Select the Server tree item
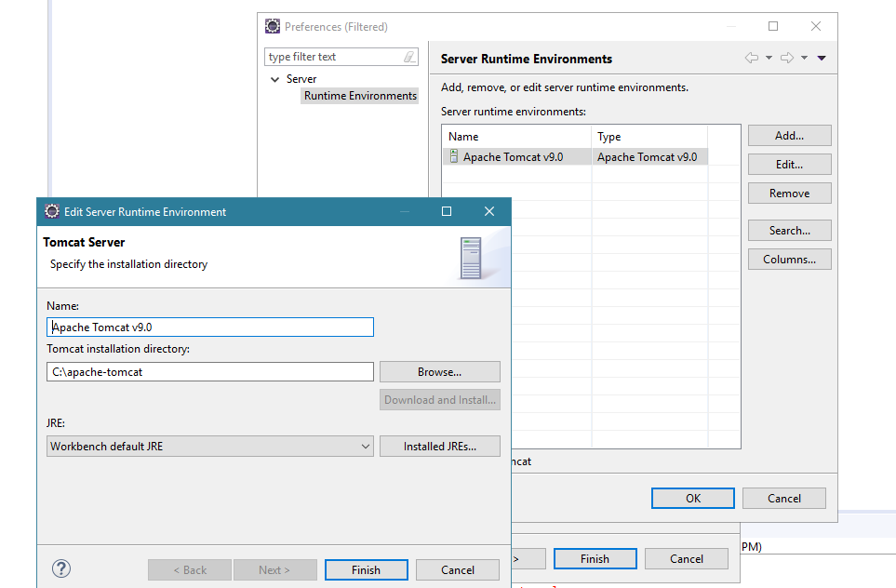896x588 pixels. 301,79
